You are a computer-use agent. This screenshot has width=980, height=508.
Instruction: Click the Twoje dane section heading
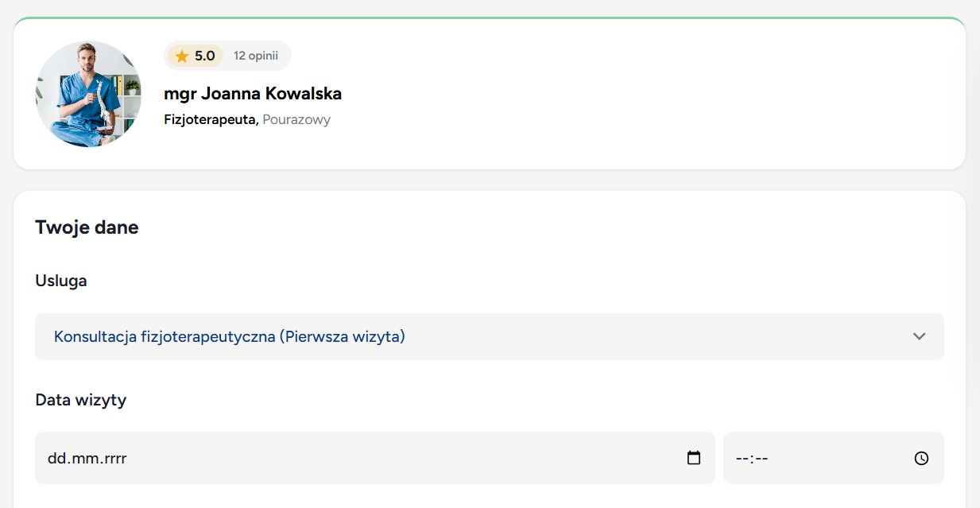(87, 227)
